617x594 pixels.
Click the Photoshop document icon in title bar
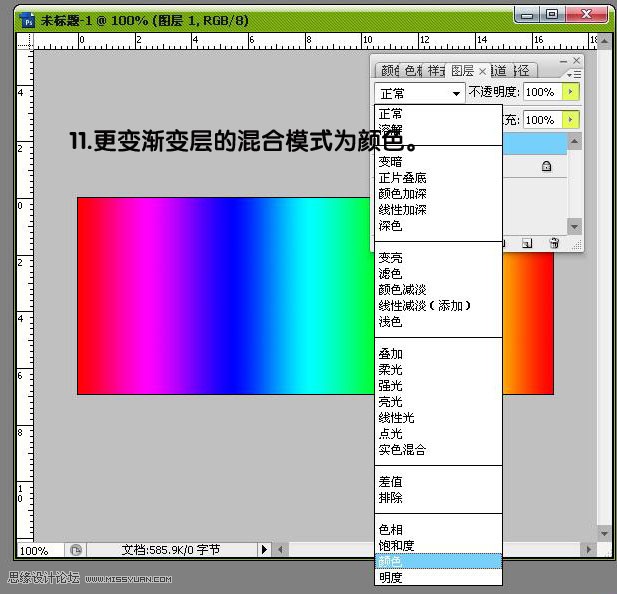28,21
